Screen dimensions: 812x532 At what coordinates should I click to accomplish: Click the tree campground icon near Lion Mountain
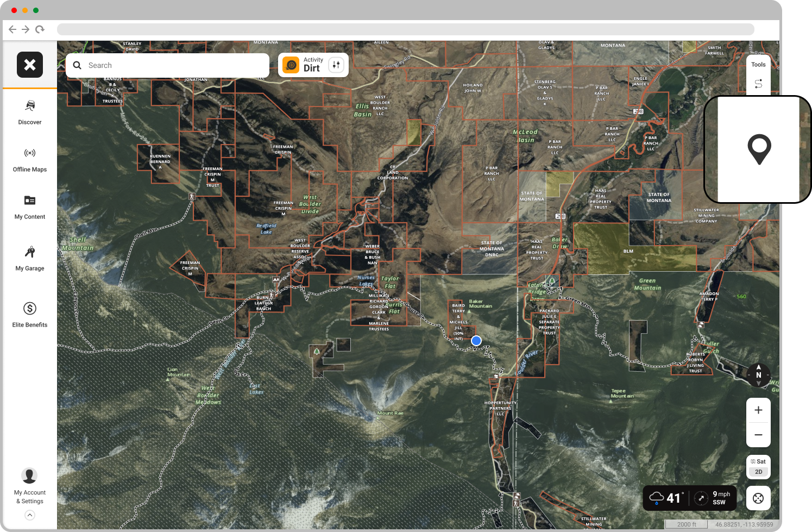317,352
